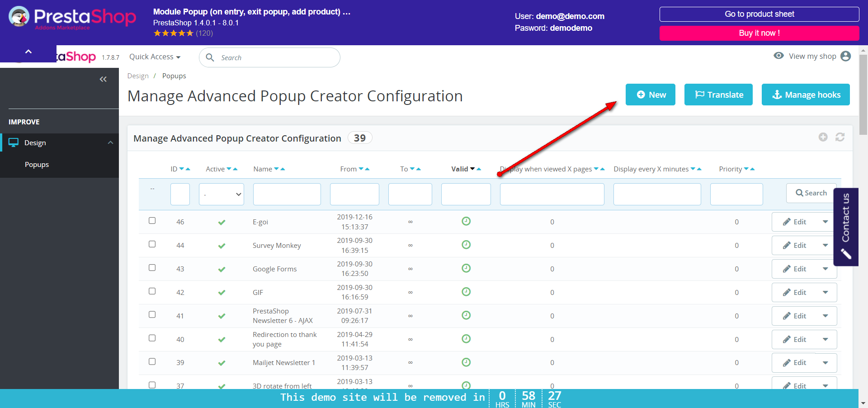Click the add new plus icon in list header
The image size is (868, 408).
point(823,137)
